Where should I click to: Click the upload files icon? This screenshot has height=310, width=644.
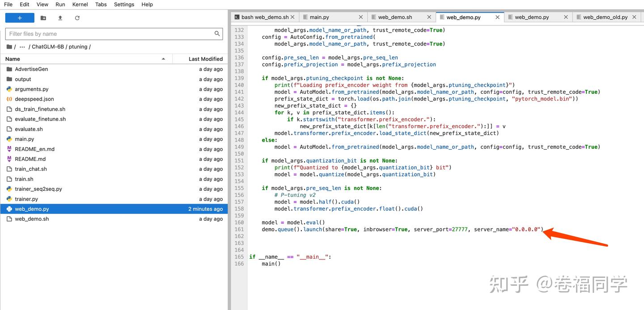pyautogui.click(x=60, y=18)
